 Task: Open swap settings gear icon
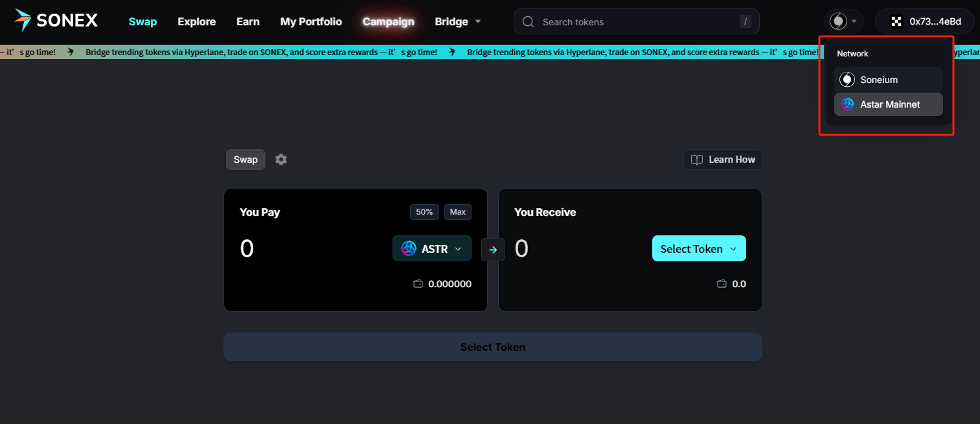pos(280,159)
